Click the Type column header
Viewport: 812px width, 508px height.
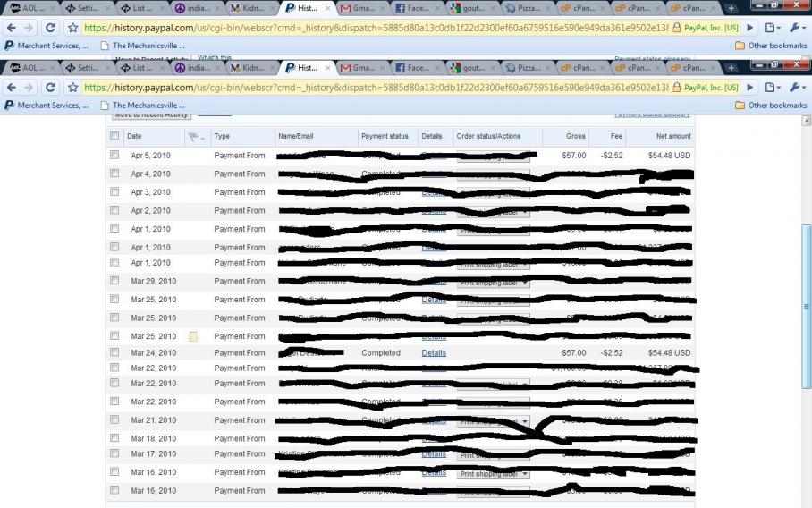click(x=222, y=136)
